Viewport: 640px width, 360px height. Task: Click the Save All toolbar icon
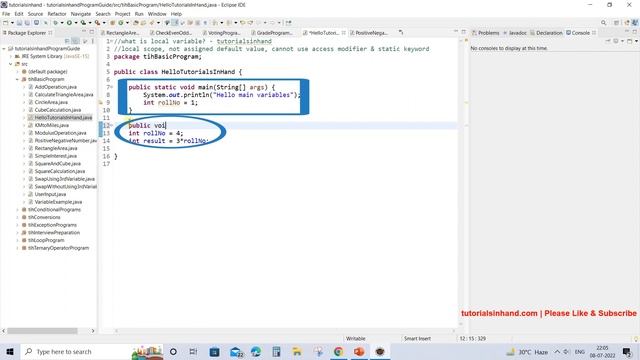pos(27,22)
